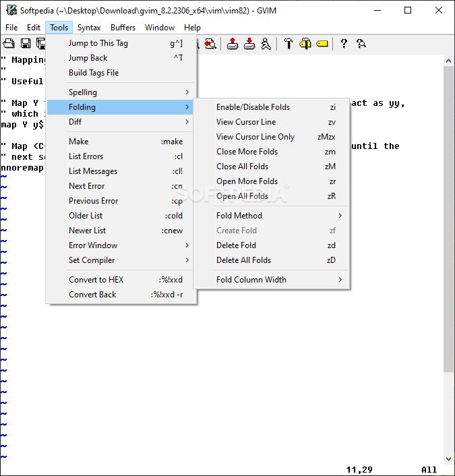455x476 pixels.
Task: Click cursor position '11,29' in status line
Action: (x=359, y=470)
